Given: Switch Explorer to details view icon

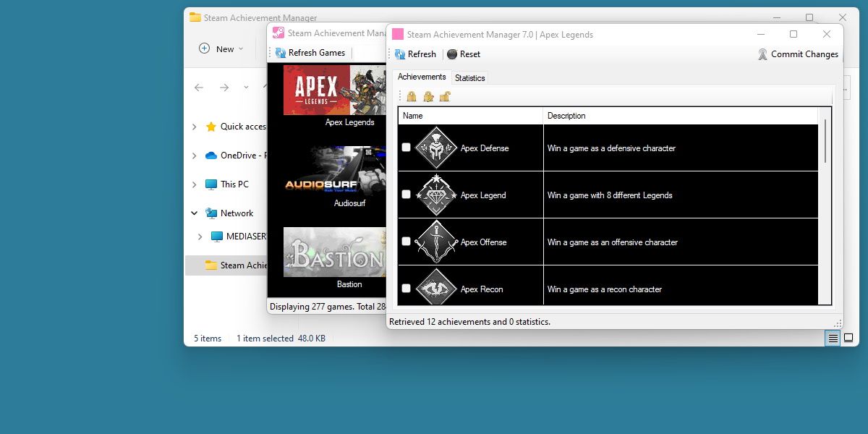Looking at the screenshot, I should (x=833, y=338).
